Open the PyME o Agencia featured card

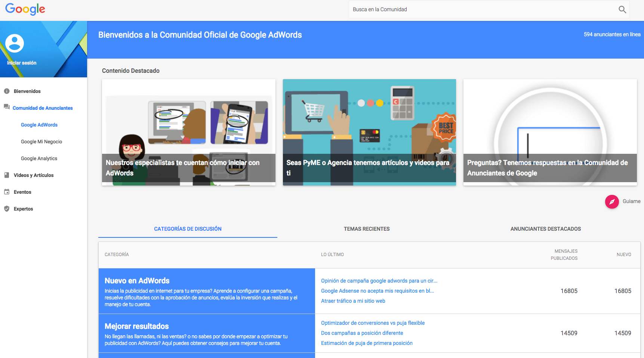(369, 132)
